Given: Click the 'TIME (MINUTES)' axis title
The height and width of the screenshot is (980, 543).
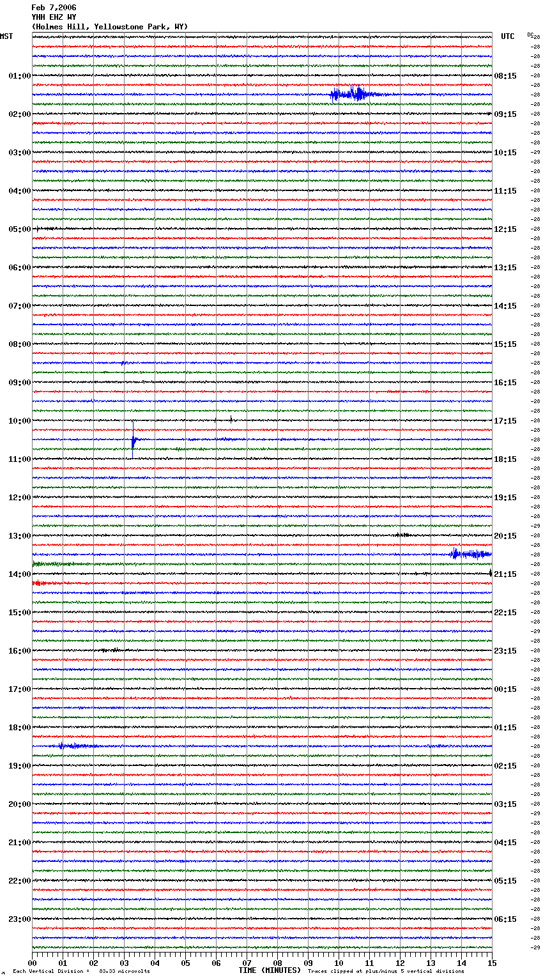Looking at the screenshot, I should click(x=270, y=970).
